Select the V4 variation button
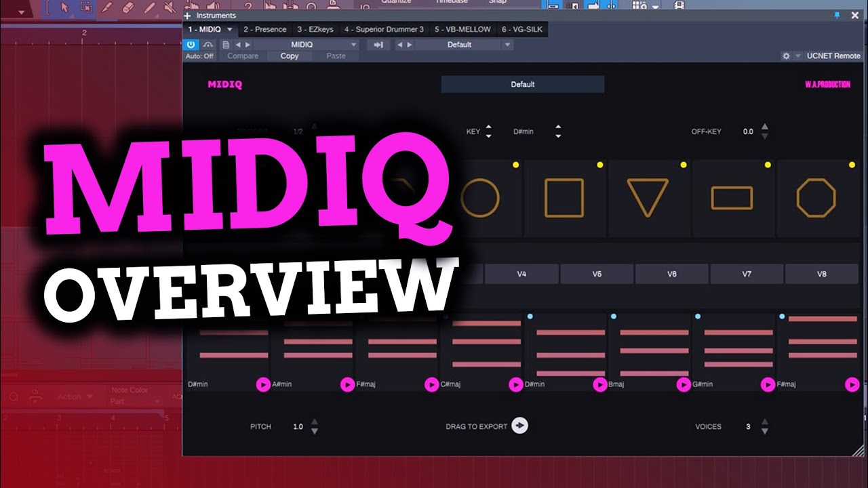This screenshot has width=868, height=488. (521, 274)
